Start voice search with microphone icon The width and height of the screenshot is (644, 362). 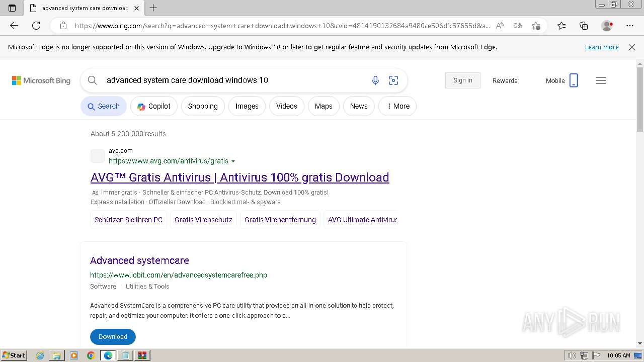pyautogui.click(x=375, y=80)
